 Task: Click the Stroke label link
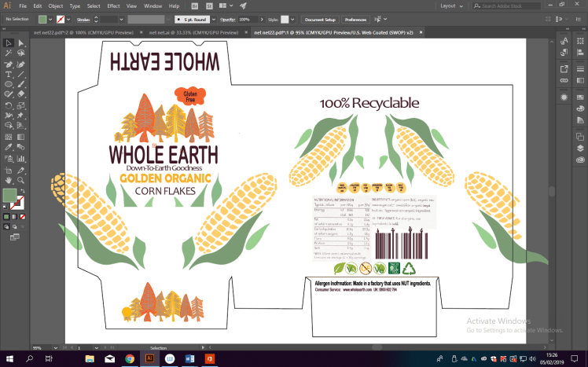83,20
